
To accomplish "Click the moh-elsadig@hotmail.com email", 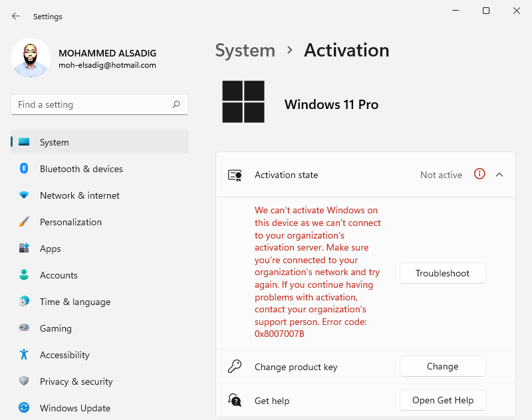I will [107, 65].
